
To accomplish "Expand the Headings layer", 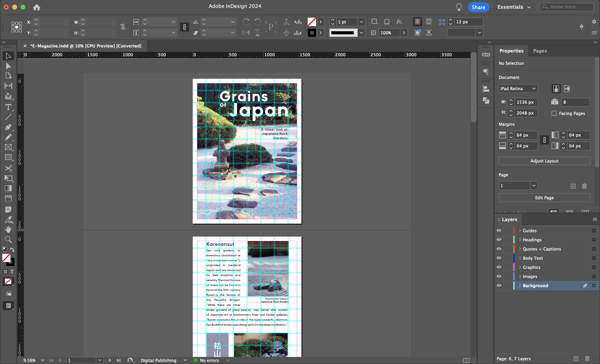I will click(520, 240).
